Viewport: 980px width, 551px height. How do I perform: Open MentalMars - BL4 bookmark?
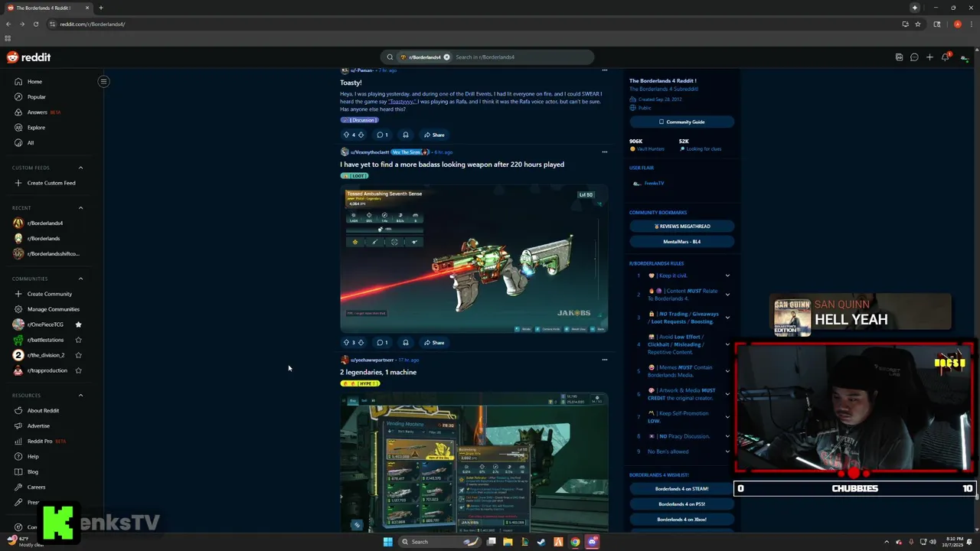pyautogui.click(x=681, y=242)
